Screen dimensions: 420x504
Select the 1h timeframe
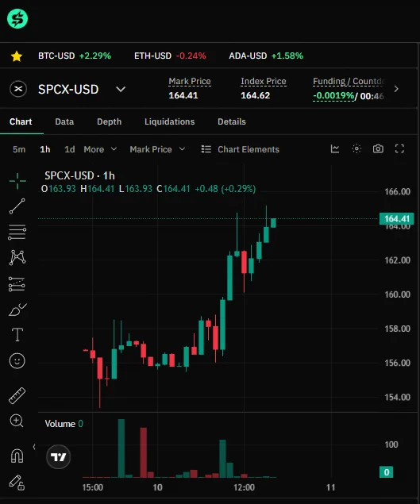[x=45, y=149]
